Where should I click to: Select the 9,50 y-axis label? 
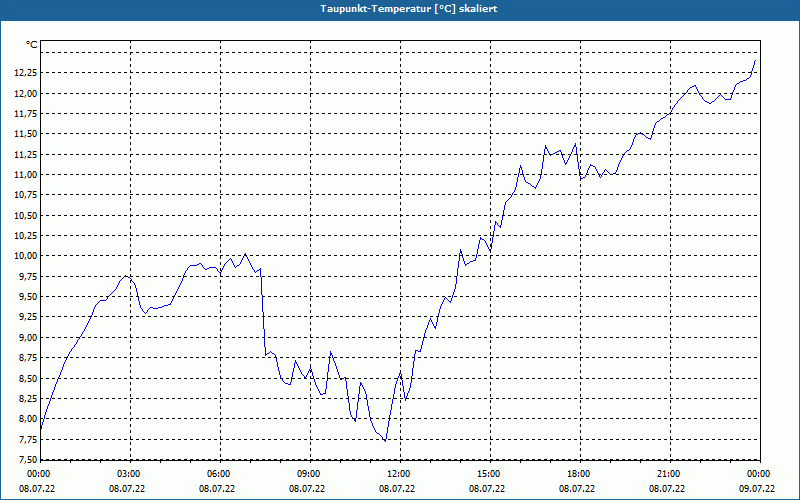(27, 297)
